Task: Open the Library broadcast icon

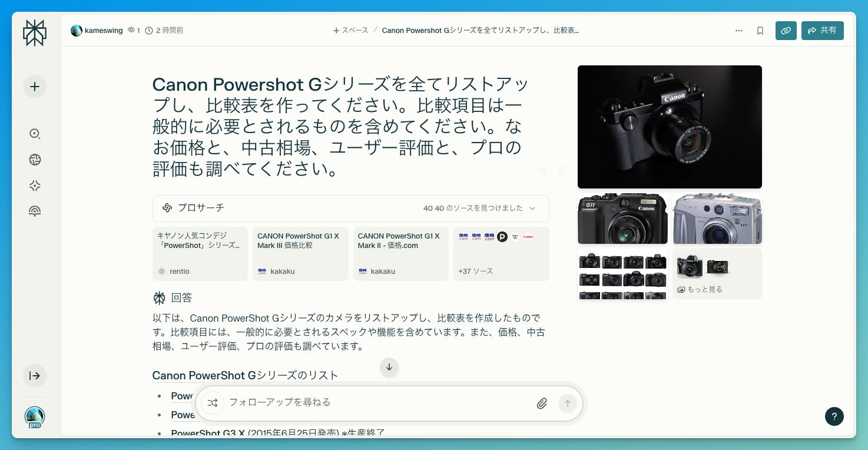Action: (x=35, y=211)
